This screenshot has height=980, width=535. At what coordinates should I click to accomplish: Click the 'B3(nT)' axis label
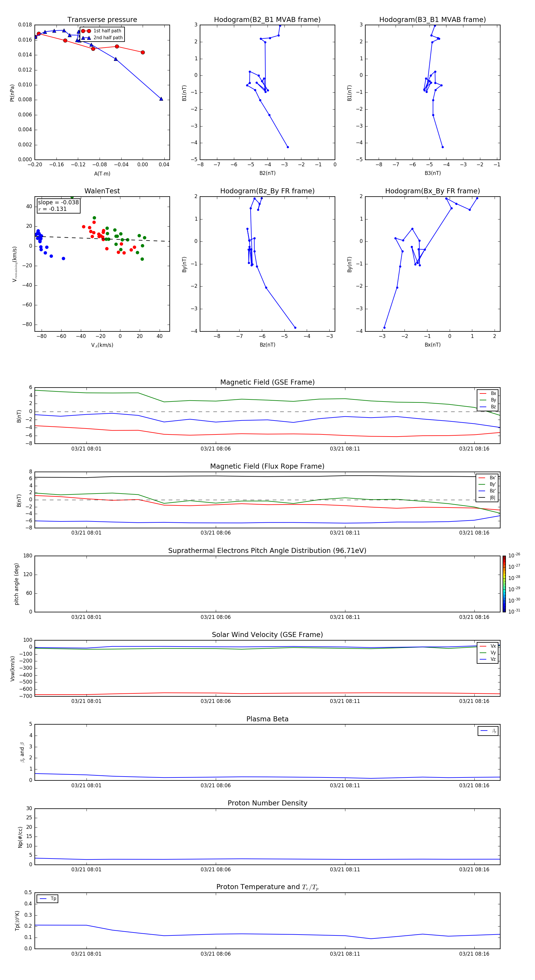click(x=432, y=173)
